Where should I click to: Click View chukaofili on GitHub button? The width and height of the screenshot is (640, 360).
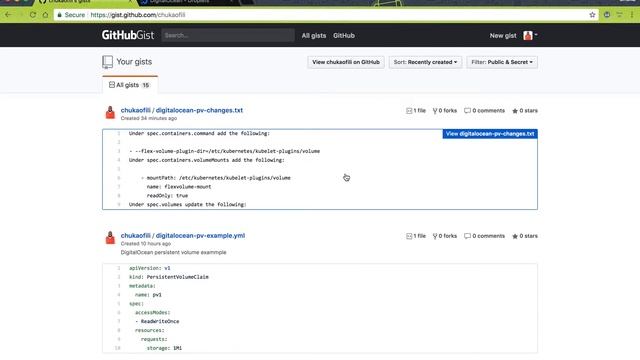[346, 62]
